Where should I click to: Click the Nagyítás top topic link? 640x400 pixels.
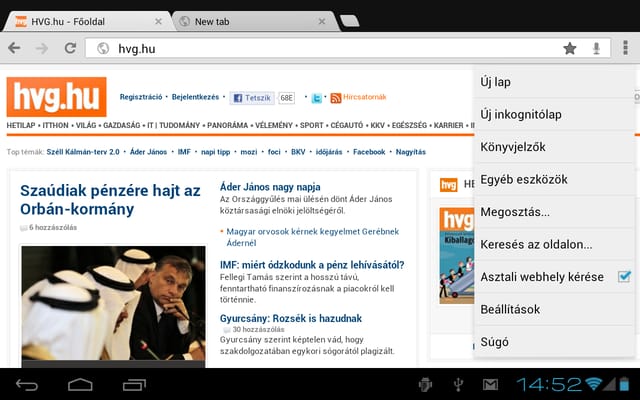pos(411,152)
